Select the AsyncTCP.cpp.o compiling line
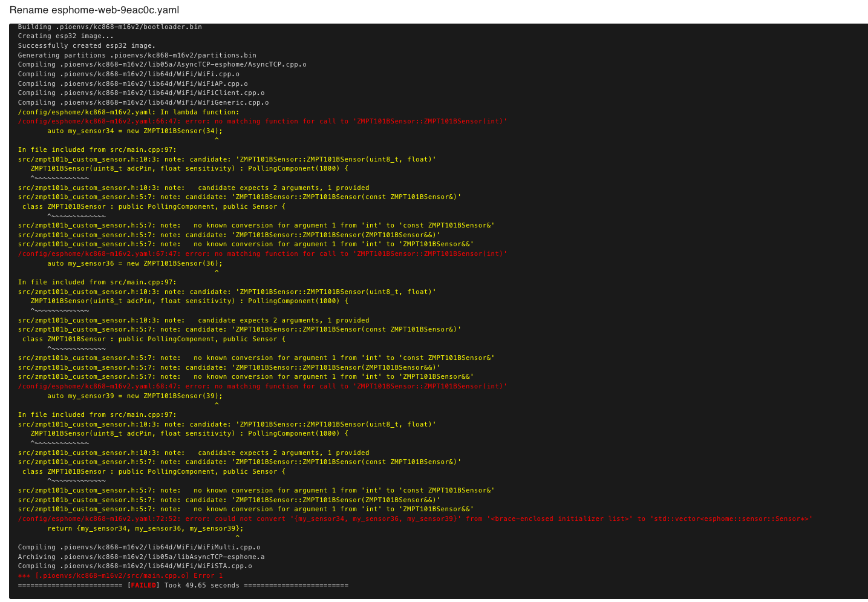This screenshot has height=602, width=868. pos(162,64)
